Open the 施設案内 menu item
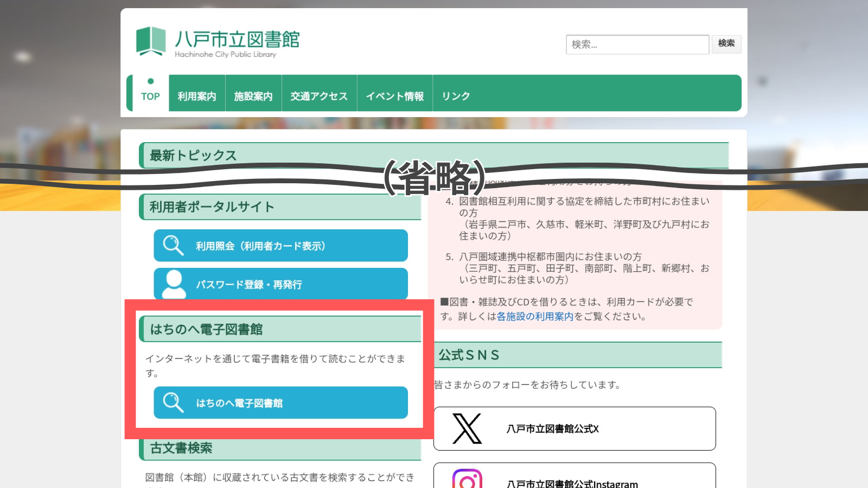This screenshot has height=488, width=868. [x=253, y=96]
